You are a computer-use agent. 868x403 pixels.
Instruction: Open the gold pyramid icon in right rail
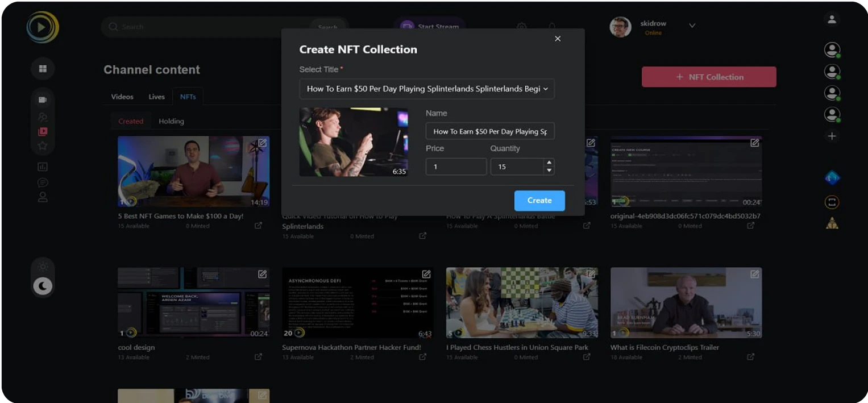[832, 224]
